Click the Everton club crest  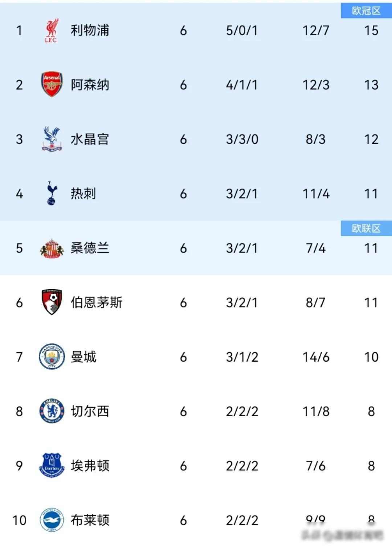tap(52, 465)
